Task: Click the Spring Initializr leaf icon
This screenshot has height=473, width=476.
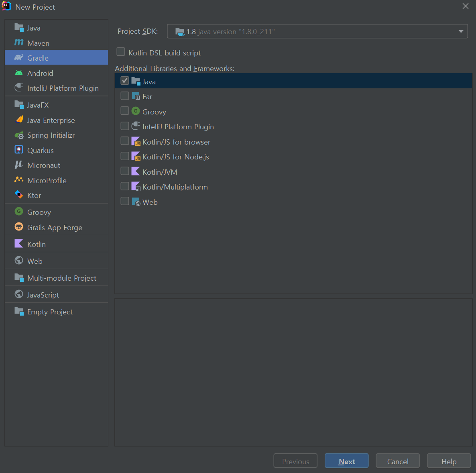Action: coord(19,135)
